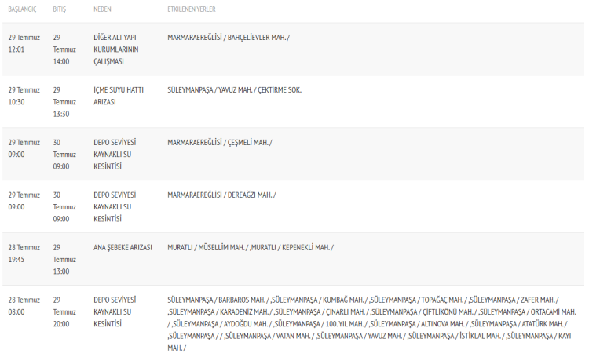Click the MURATLI / MÜSELLİM MAH. affected places text

207,248
